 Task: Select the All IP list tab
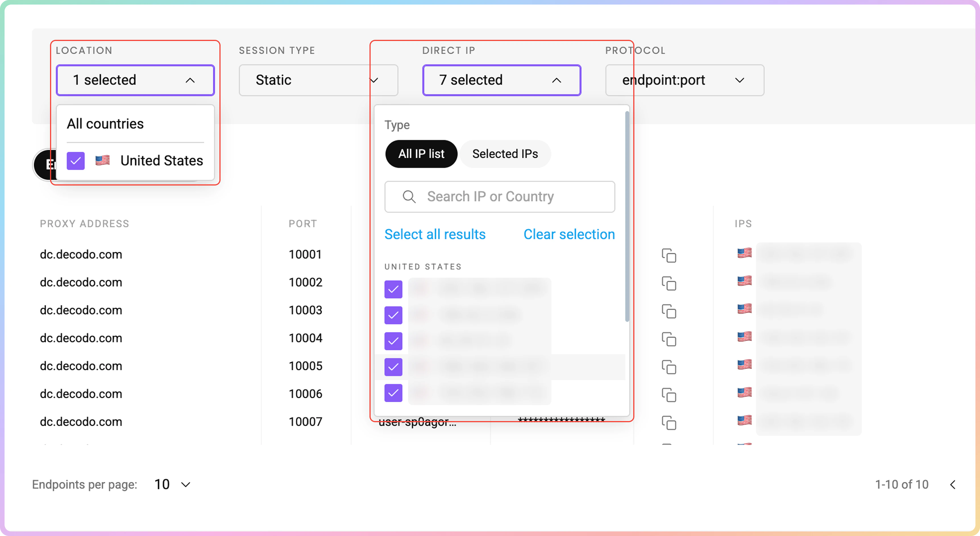[421, 154]
